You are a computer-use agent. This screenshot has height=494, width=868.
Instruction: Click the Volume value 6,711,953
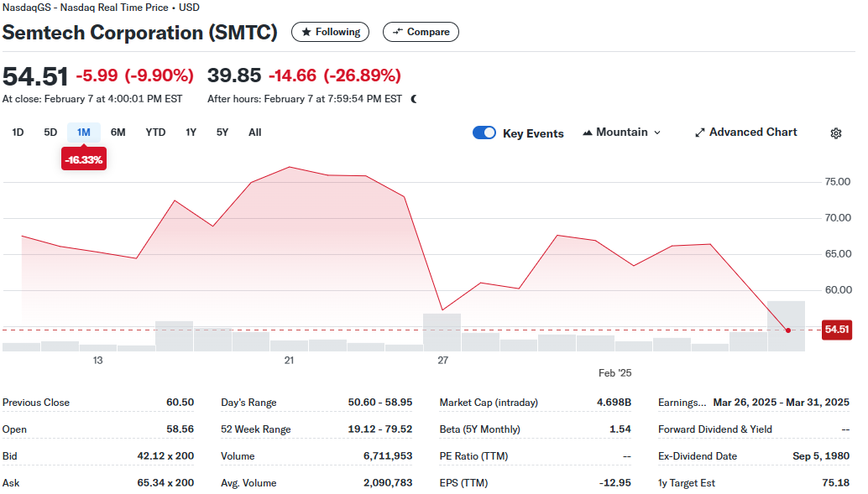pyautogui.click(x=388, y=455)
